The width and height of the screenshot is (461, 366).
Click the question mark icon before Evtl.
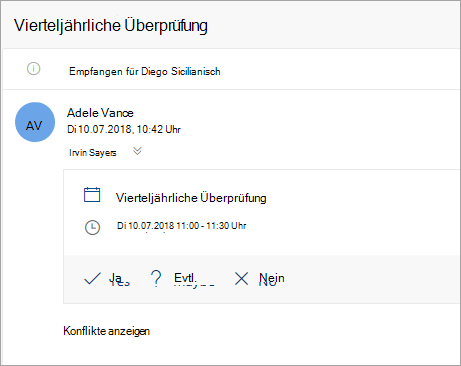coord(156,278)
